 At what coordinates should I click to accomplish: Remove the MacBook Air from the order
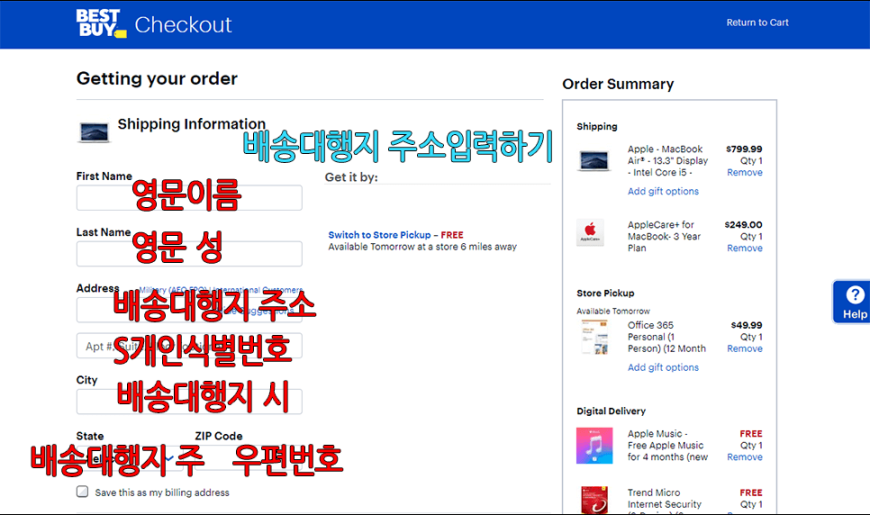(745, 173)
